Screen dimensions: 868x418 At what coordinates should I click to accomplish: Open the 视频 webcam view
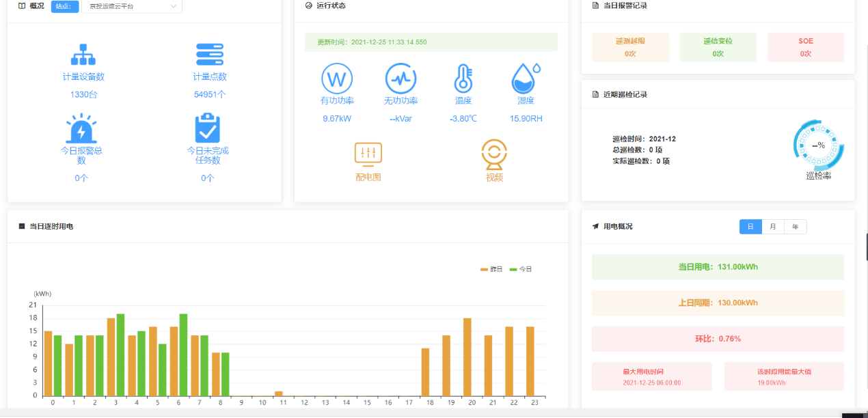tap(494, 162)
